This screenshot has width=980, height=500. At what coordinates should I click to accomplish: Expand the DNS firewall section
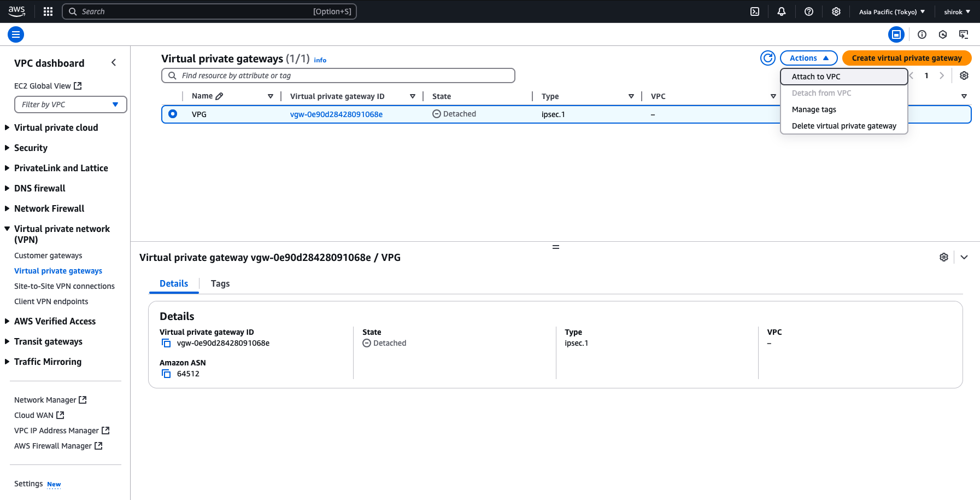[7, 188]
